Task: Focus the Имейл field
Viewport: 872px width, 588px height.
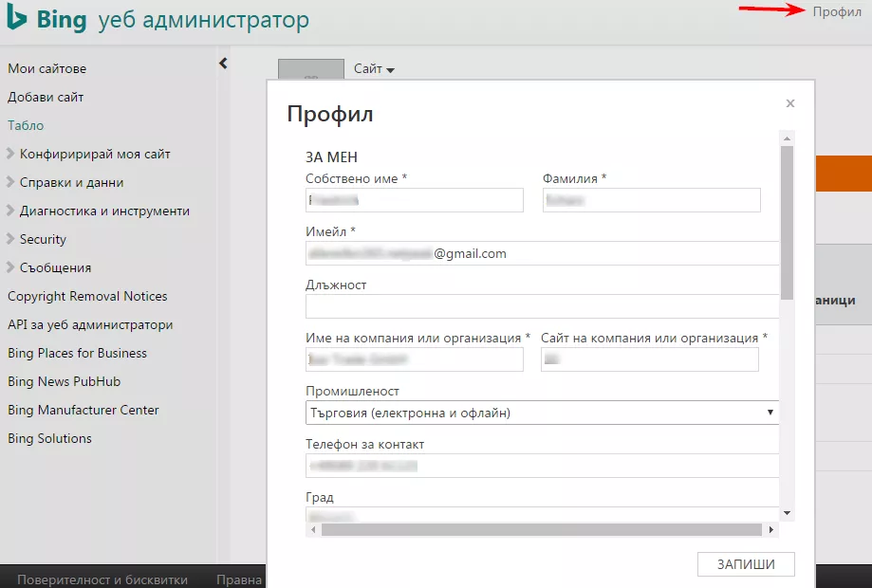Action: [x=542, y=253]
